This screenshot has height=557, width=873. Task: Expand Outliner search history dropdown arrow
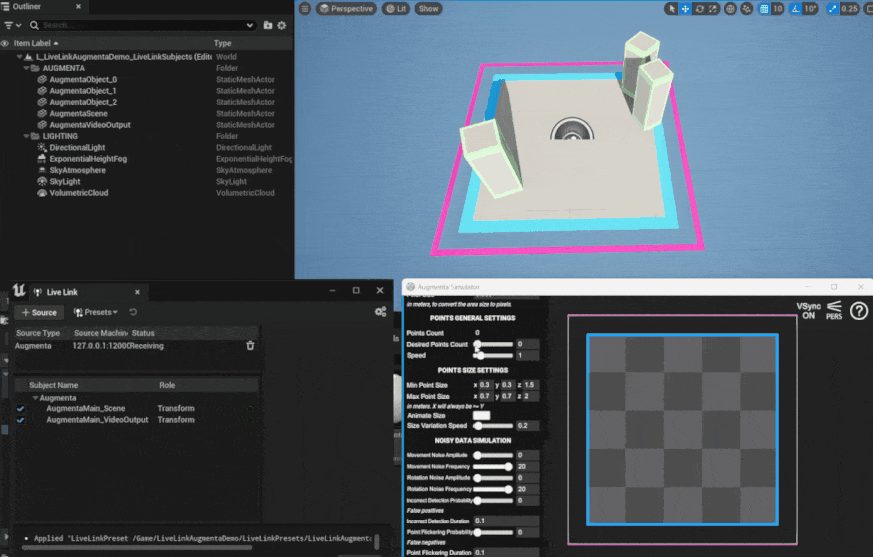pos(249,25)
